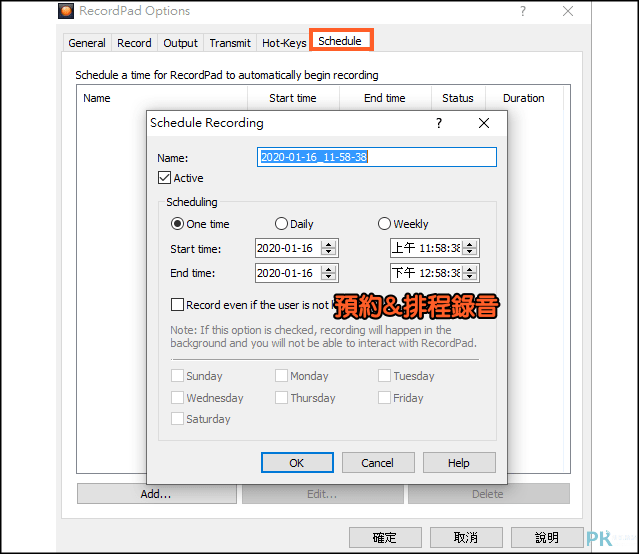Click the Start time date spinner
This screenshot has width=639, height=554.
pos(328,248)
